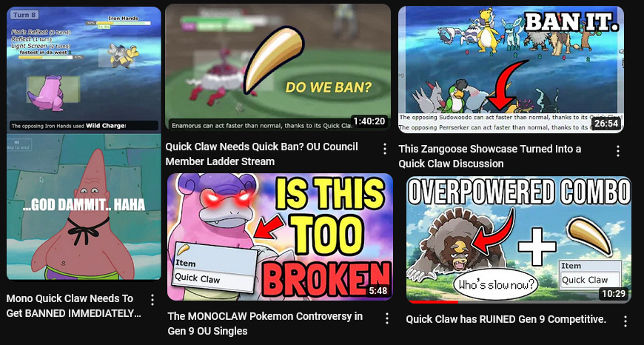Open title Quick Claw has RUINED Gen 9 Competitive
This screenshot has height=345, width=644.
(506, 319)
